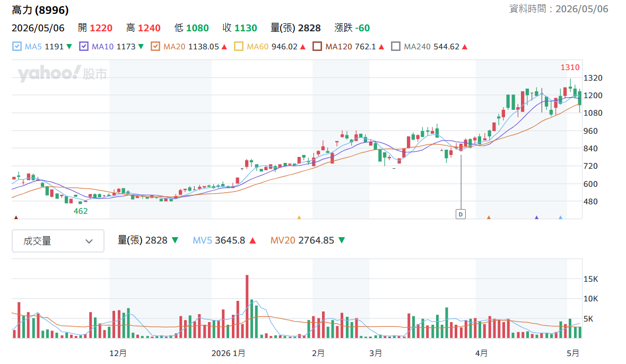Click the MA20 value 1138.05
Screen dimensions: 626x364
coord(204,47)
